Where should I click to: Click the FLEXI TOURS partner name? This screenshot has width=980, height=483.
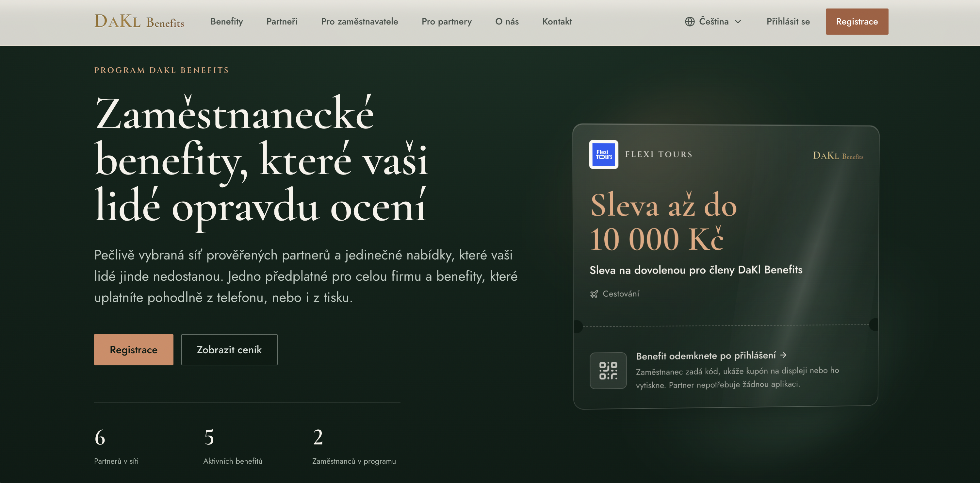tap(659, 155)
